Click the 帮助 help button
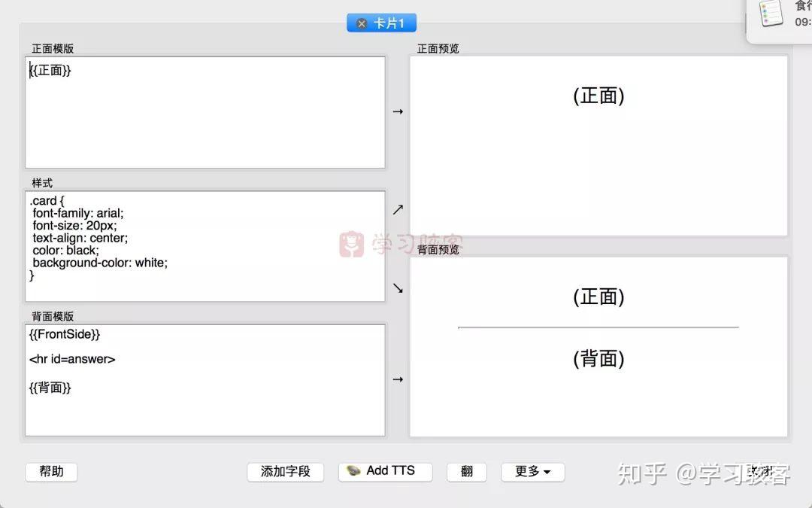 (x=51, y=471)
